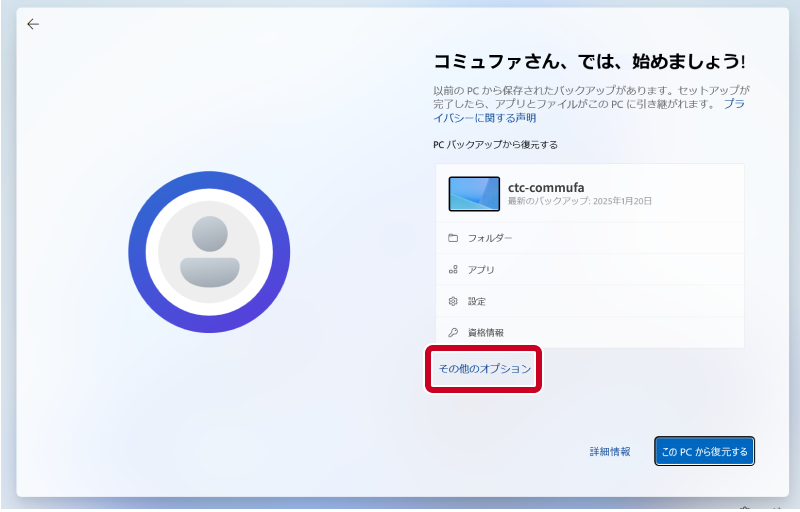Click the アプリ apps icon

[453, 270]
